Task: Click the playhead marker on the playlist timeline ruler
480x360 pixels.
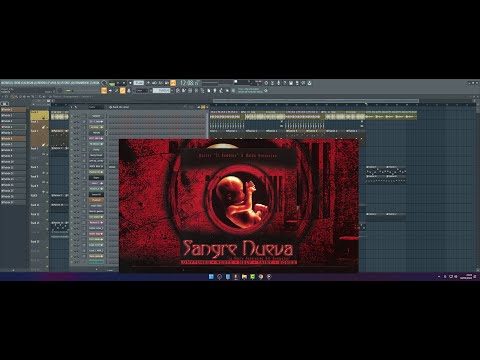Action: (366, 104)
